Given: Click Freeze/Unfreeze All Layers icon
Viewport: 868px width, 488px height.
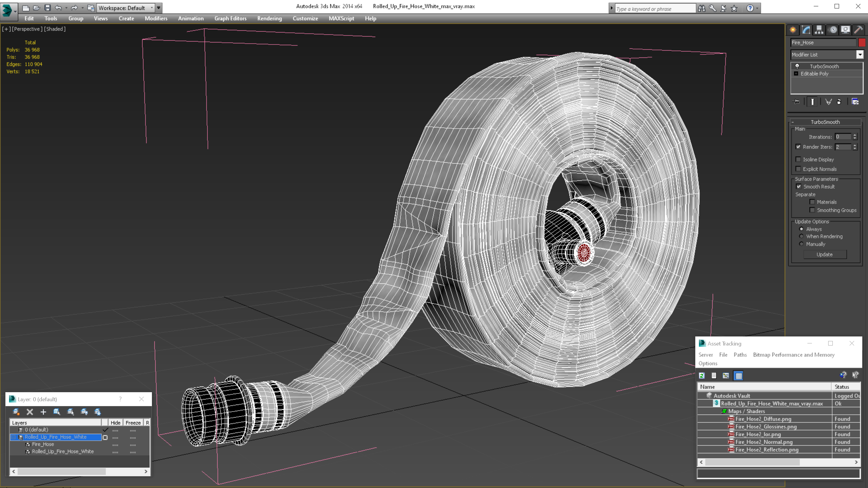Looking at the screenshot, I should 98,411.
